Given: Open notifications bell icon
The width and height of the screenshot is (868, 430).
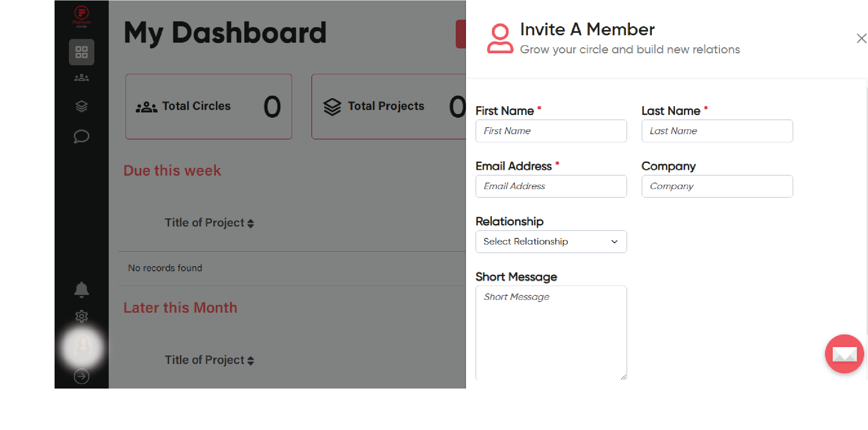Looking at the screenshot, I should pos(82,290).
